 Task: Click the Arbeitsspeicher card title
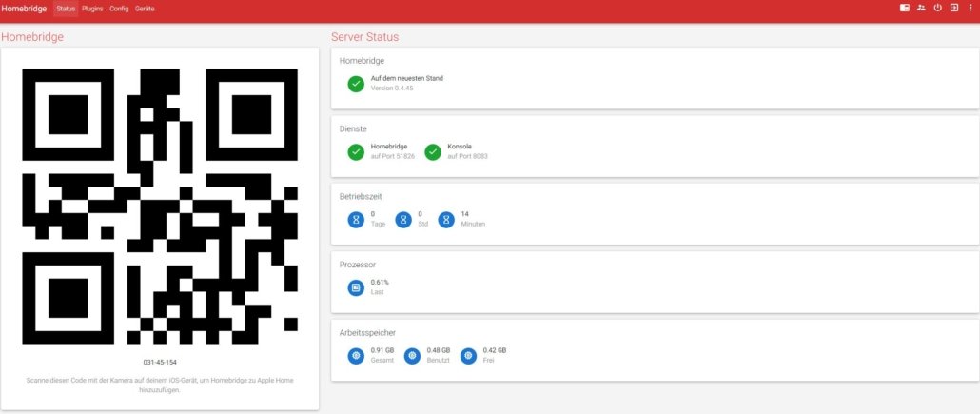pos(367,333)
